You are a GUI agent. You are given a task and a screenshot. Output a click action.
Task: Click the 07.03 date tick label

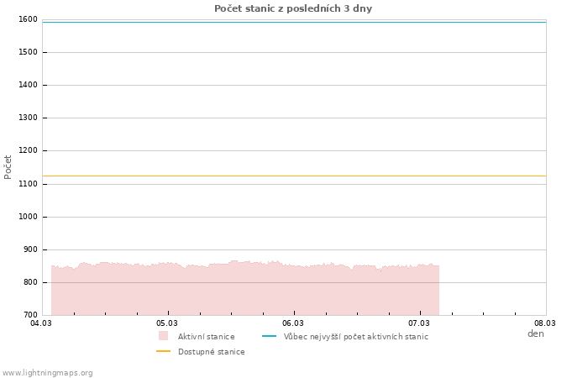[419, 323]
